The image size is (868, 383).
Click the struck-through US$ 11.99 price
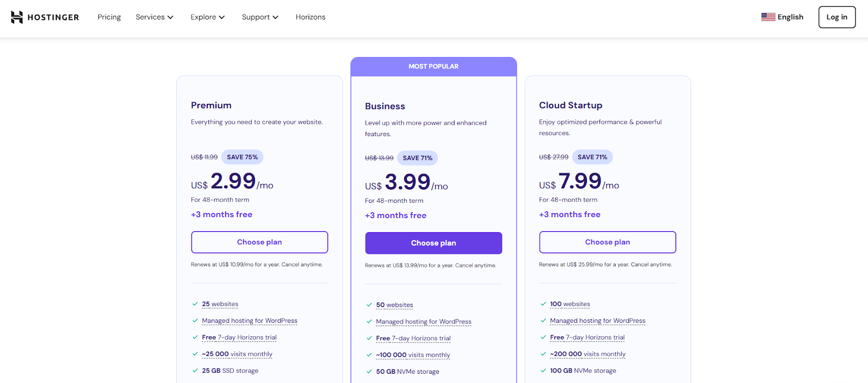coord(204,157)
